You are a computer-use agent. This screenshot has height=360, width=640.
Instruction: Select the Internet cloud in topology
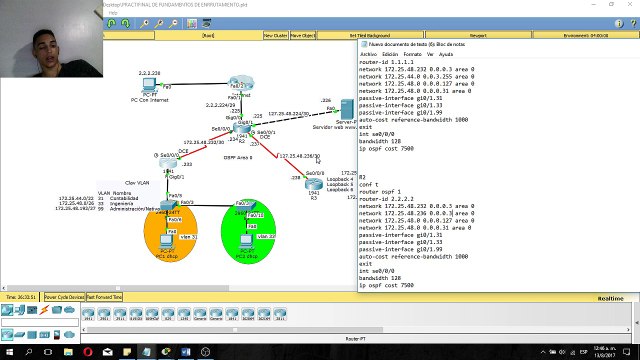241,82
